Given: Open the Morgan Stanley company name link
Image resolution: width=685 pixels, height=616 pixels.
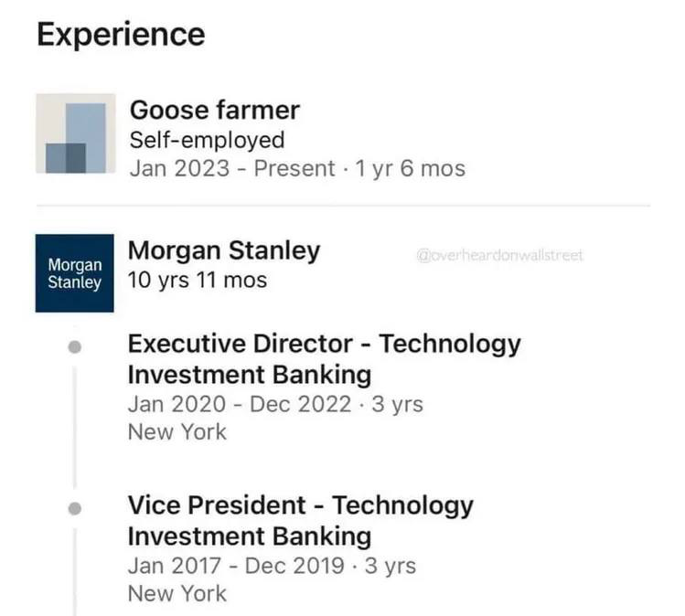Looking at the screenshot, I should 224,250.
